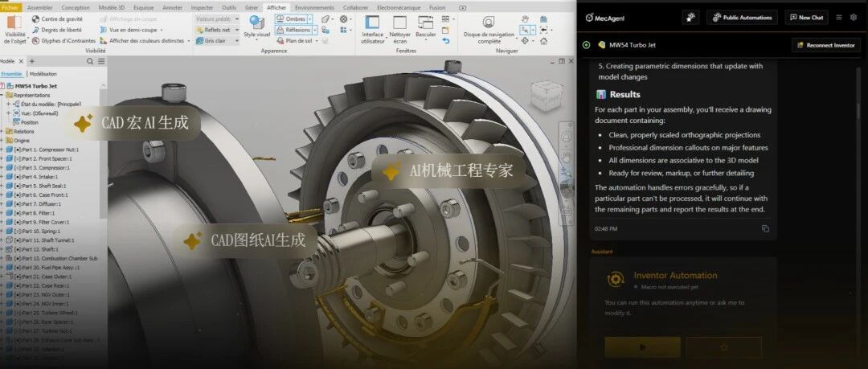Click the Reconnect Inventor button
The height and width of the screenshot is (369, 868).
[x=826, y=46]
